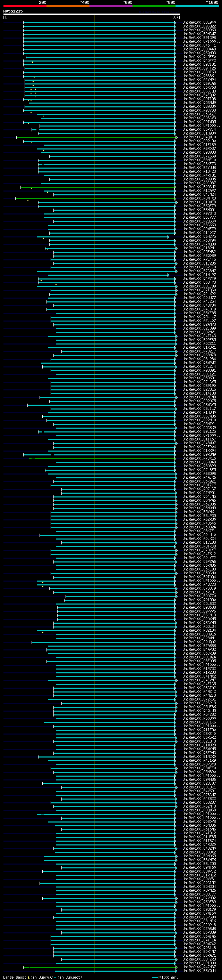Select the UniRef100_P43545 label

pyautogui.click(x=199, y=524)
